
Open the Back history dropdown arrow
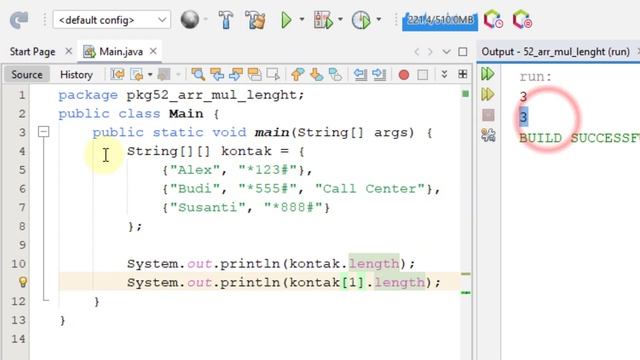pyautogui.click(x=150, y=75)
